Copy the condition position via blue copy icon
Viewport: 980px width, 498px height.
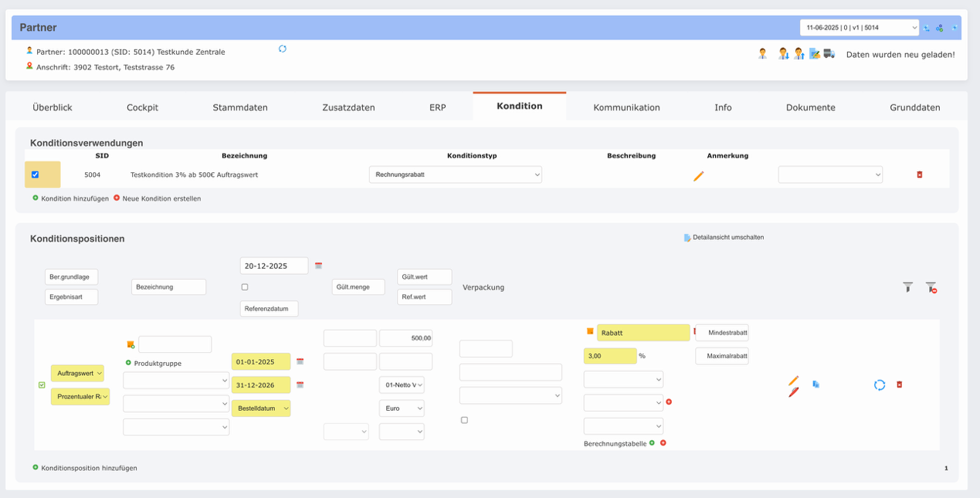[x=816, y=384]
